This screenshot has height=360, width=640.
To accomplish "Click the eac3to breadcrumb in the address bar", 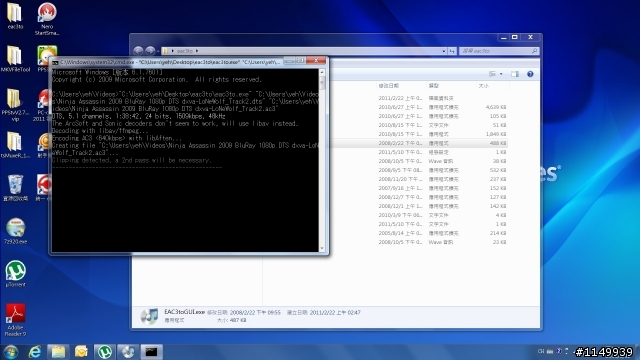I will pos(184,51).
